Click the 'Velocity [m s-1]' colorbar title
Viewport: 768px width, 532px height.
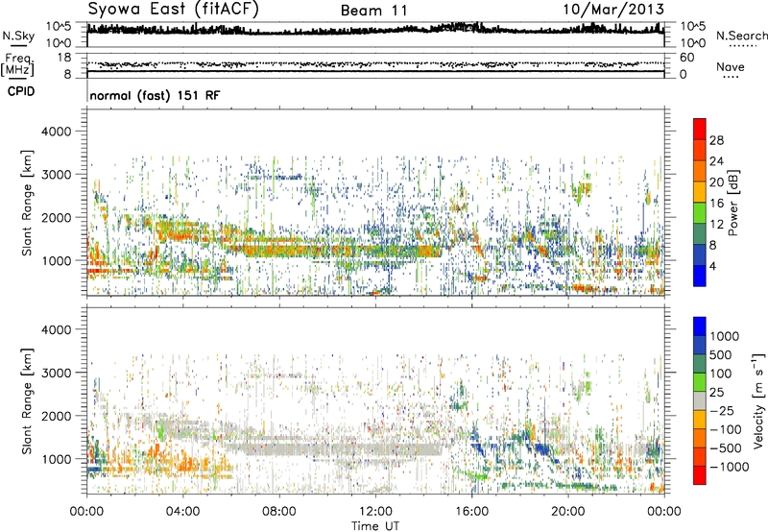pyautogui.click(x=758, y=400)
